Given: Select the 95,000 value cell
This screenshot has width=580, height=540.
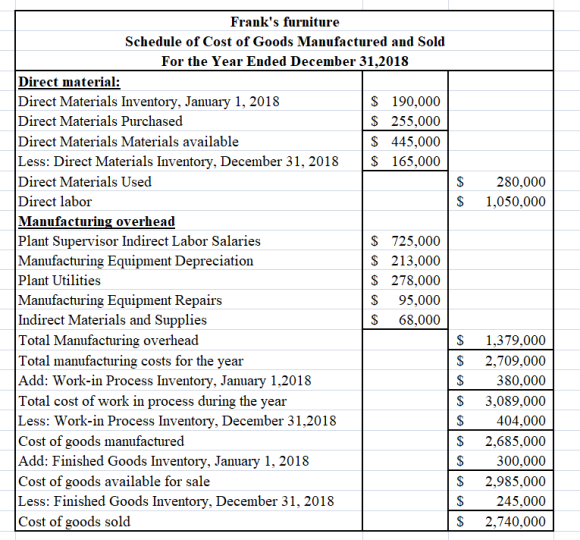Looking at the screenshot, I should point(405,300).
